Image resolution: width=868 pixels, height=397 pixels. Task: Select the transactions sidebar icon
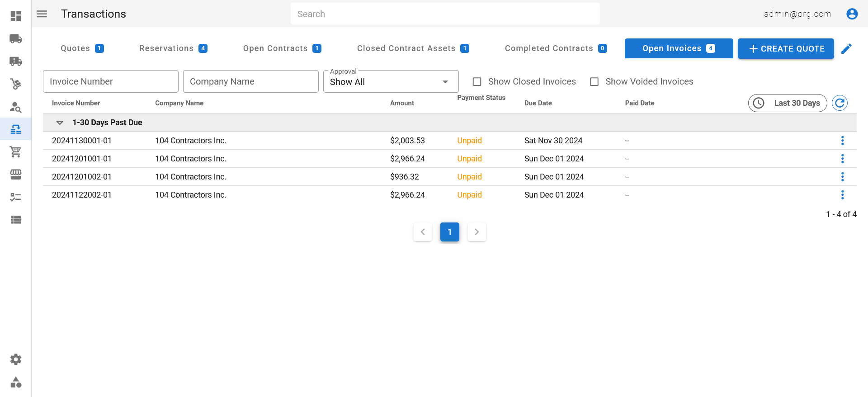[16, 129]
